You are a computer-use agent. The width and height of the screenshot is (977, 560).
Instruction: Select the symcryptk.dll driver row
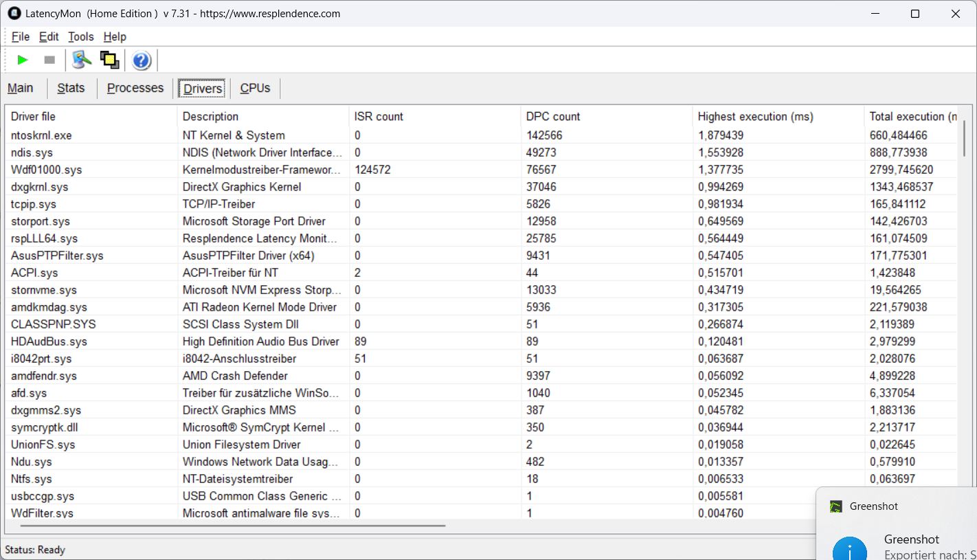[x=481, y=427]
